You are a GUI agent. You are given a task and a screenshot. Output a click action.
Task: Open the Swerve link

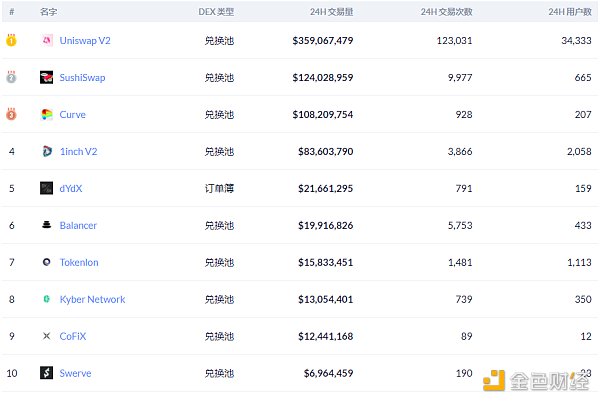(75, 373)
